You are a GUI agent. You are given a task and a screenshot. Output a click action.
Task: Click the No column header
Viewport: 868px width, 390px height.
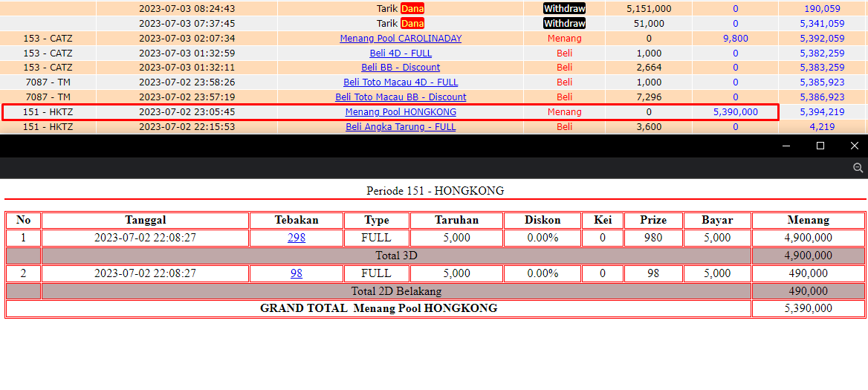(x=23, y=220)
